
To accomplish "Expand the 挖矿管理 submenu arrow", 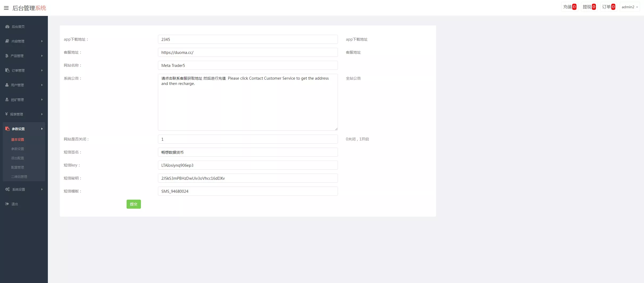I will pos(42,100).
